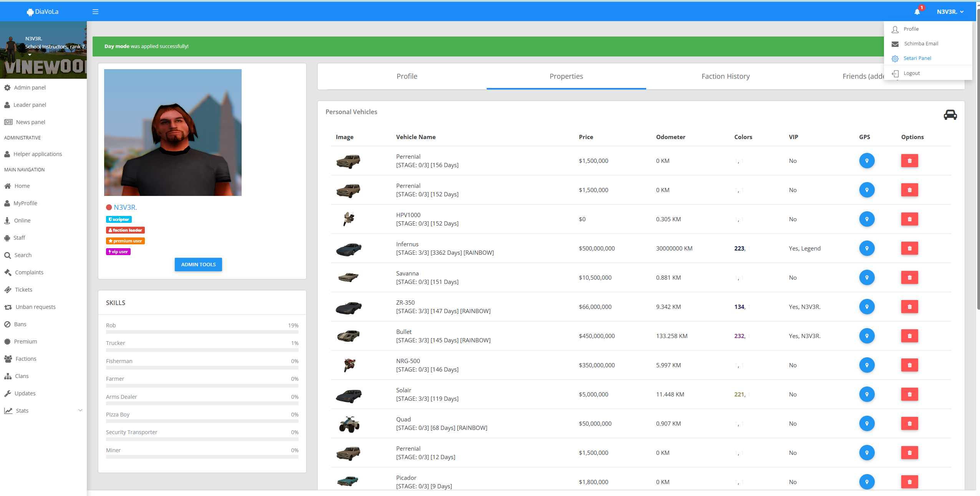Select Logout from the user menu
980x496 pixels.
click(911, 73)
